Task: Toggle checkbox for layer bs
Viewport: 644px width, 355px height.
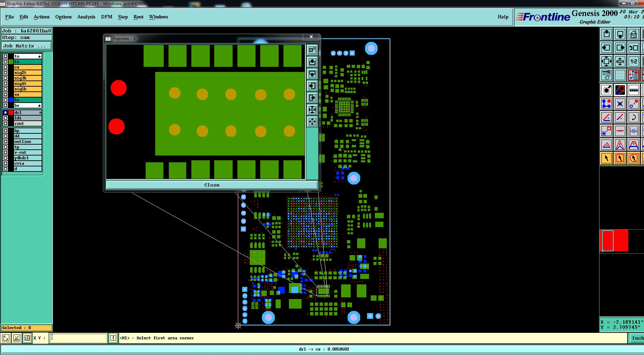Action: [x=5, y=100]
